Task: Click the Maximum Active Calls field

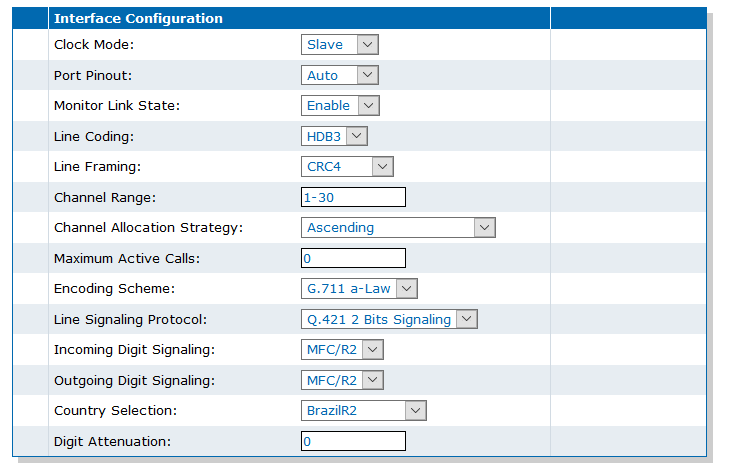Action: click(353, 258)
